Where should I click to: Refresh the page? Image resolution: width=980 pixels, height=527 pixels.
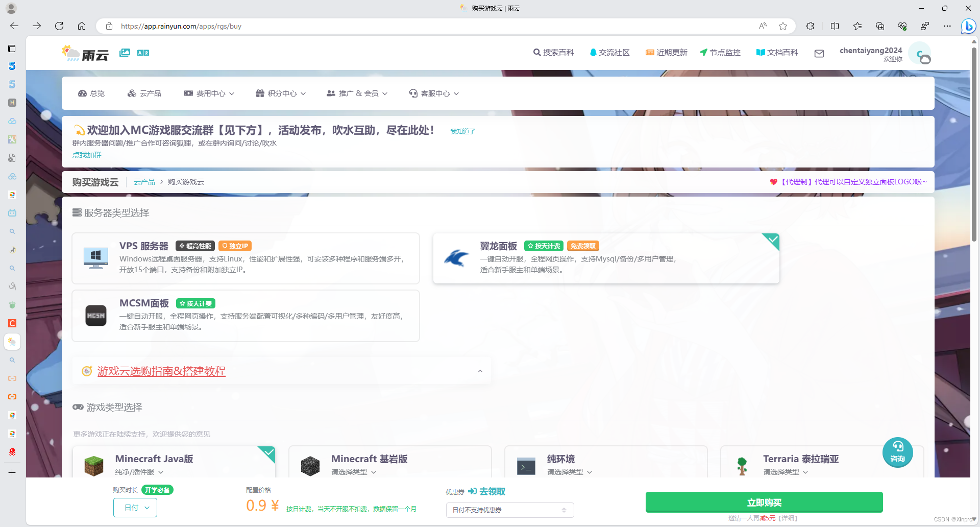point(59,26)
